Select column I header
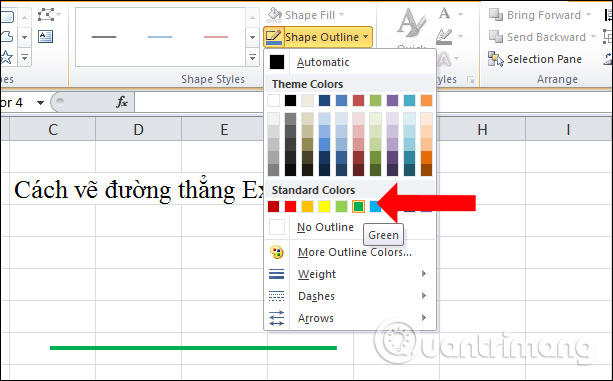The width and height of the screenshot is (613, 381). pyautogui.click(x=568, y=129)
